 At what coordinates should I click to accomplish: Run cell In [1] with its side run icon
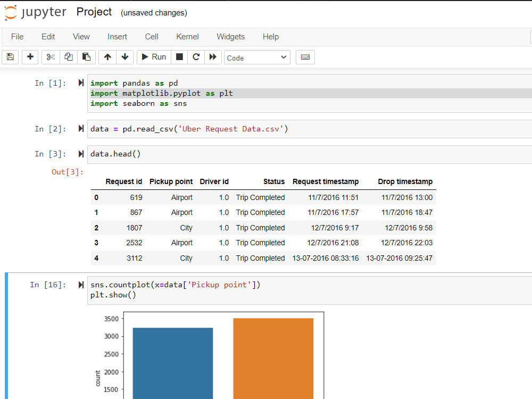click(81, 83)
